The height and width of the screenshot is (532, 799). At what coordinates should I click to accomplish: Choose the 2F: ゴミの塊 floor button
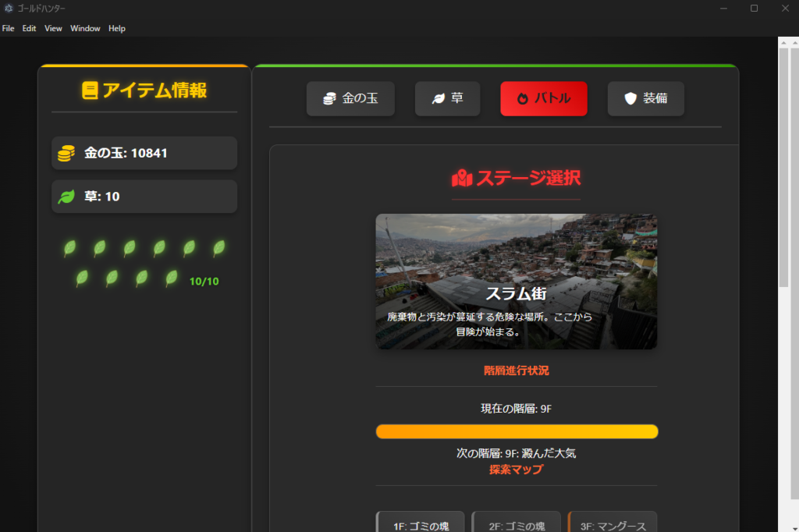point(517,523)
